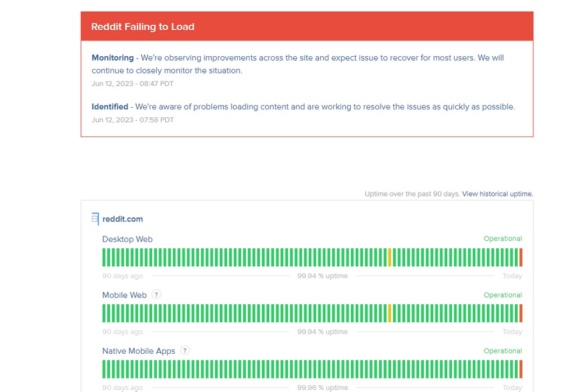Select the yellow bar in Mobile Web uptime
The image size is (562, 392).
pyautogui.click(x=389, y=313)
